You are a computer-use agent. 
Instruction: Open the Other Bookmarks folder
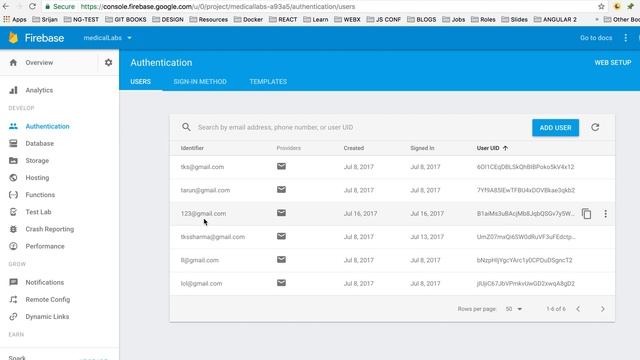point(622,19)
